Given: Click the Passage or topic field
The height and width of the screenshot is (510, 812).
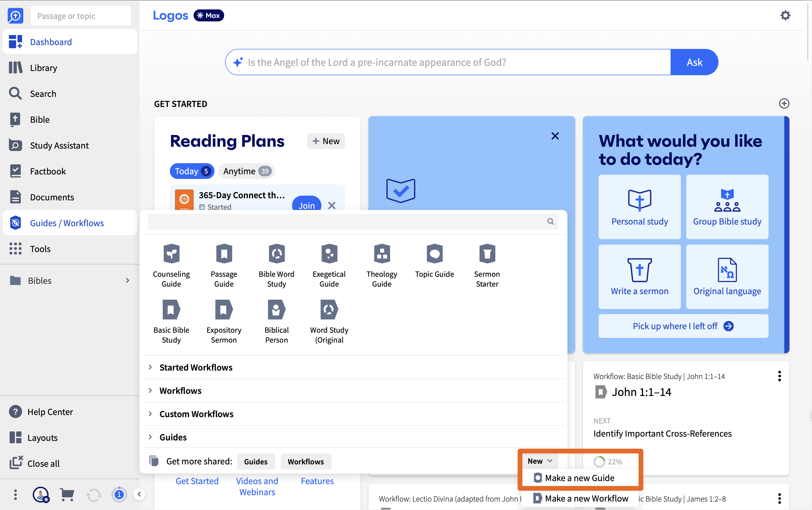Looking at the screenshot, I should tap(81, 16).
